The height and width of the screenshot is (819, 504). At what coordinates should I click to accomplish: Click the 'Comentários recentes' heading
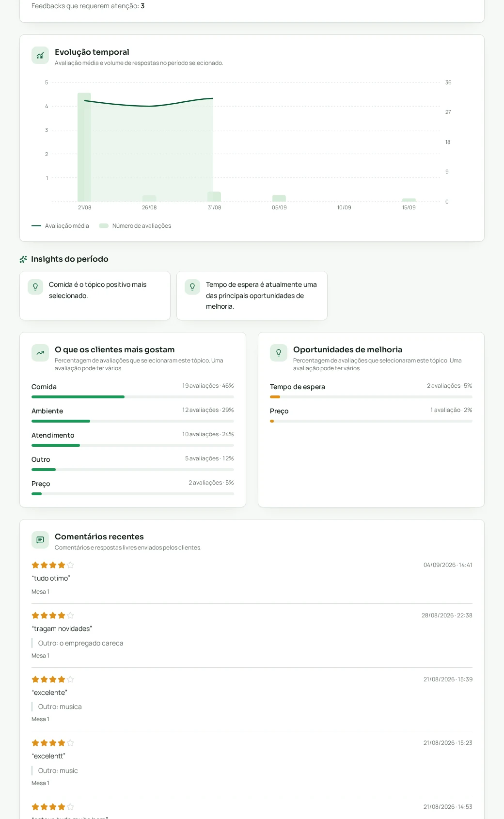click(x=99, y=536)
